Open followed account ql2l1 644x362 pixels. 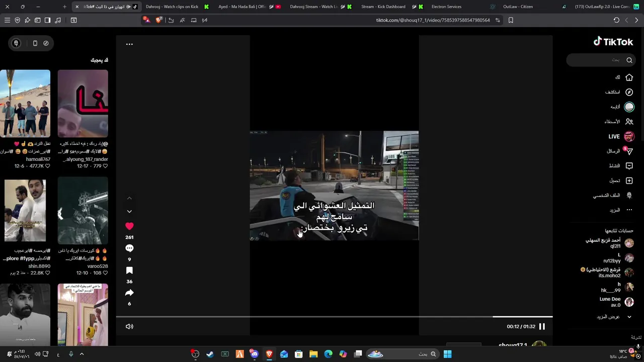pyautogui.click(x=609, y=243)
